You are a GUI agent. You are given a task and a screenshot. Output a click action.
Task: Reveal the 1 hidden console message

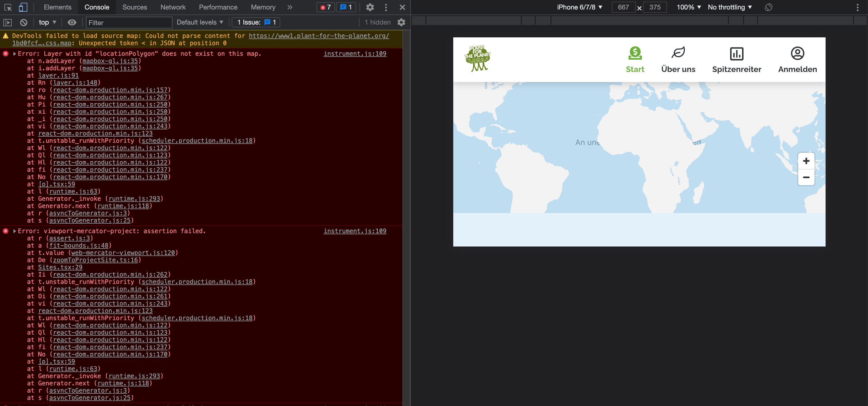tap(377, 22)
